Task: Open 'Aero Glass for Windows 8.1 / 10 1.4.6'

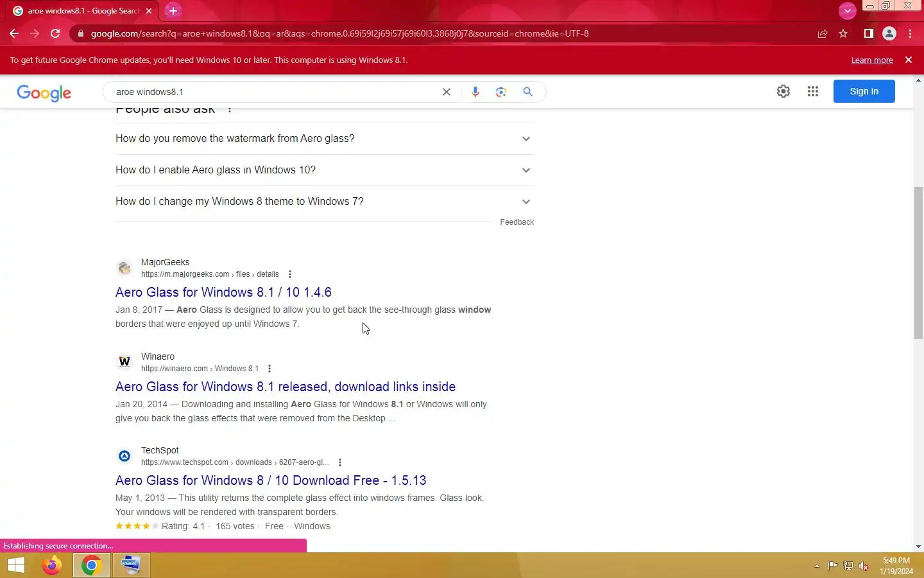Action: point(223,292)
